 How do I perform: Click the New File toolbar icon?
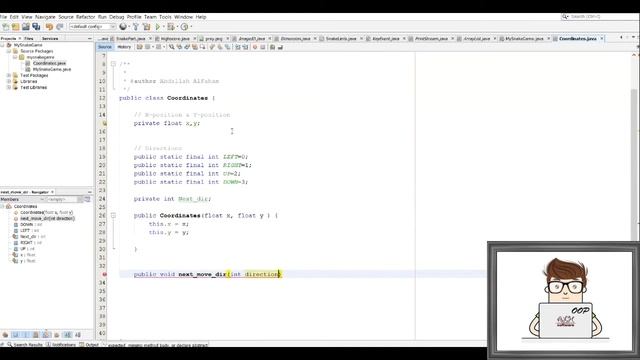click(6, 27)
